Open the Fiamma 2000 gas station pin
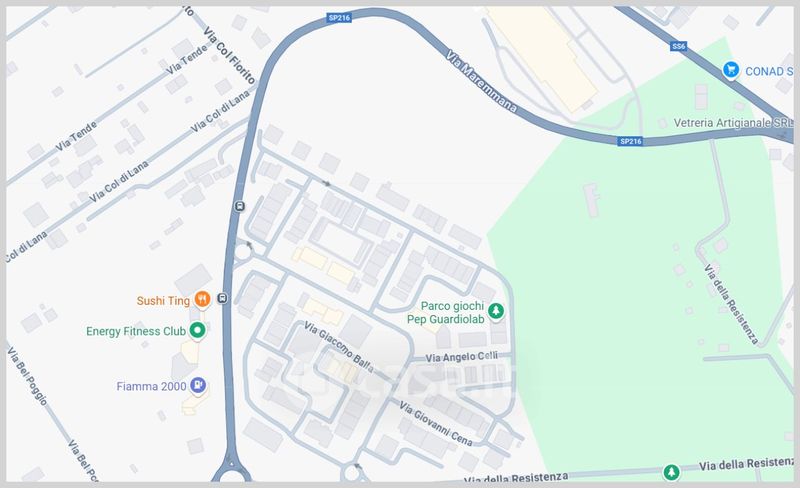800x488 pixels. (x=198, y=385)
